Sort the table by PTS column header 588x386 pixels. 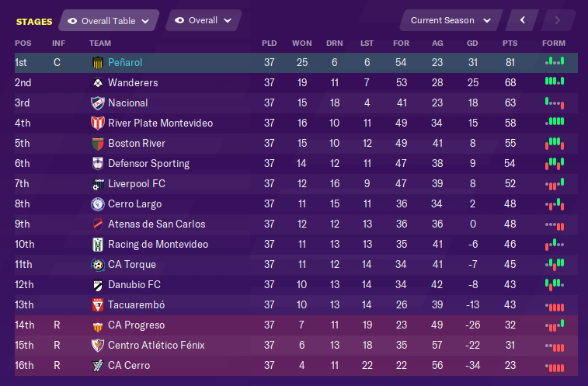click(510, 43)
